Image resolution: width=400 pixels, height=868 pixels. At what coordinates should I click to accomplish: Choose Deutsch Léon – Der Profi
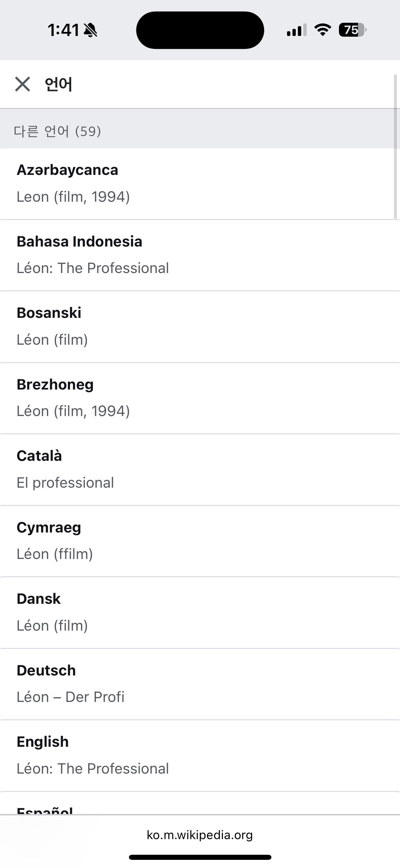coord(200,684)
